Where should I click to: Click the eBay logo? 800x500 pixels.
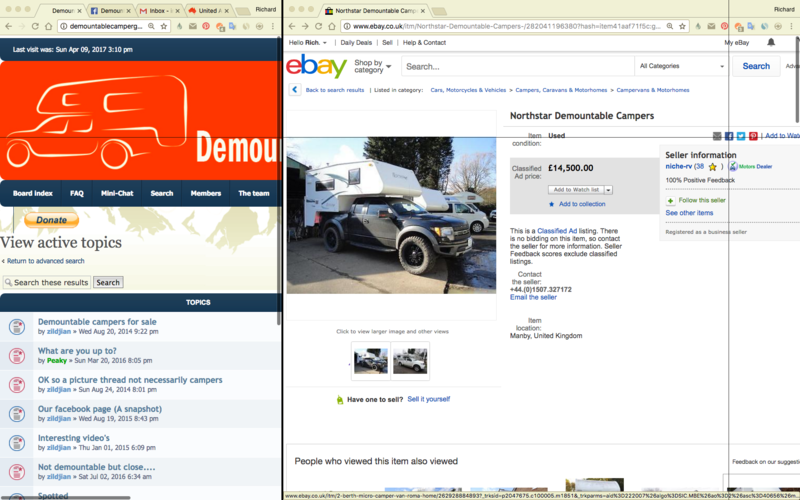pos(316,66)
